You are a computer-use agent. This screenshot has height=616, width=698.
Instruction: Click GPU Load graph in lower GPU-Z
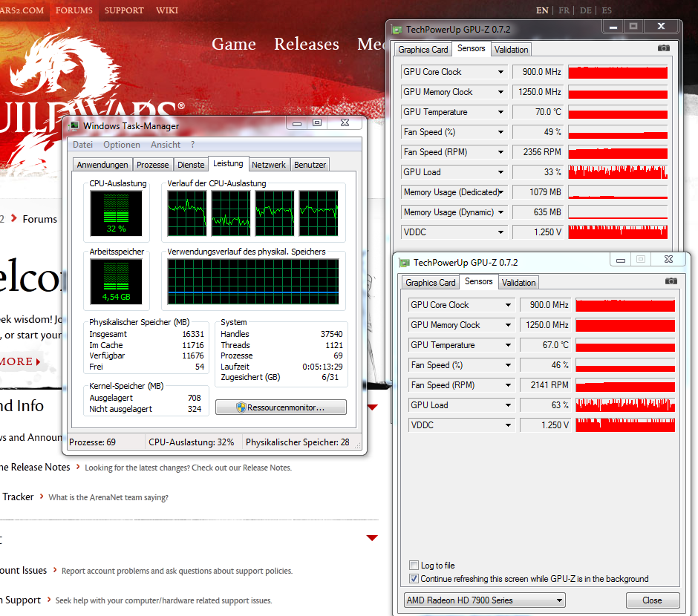[x=625, y=405]
